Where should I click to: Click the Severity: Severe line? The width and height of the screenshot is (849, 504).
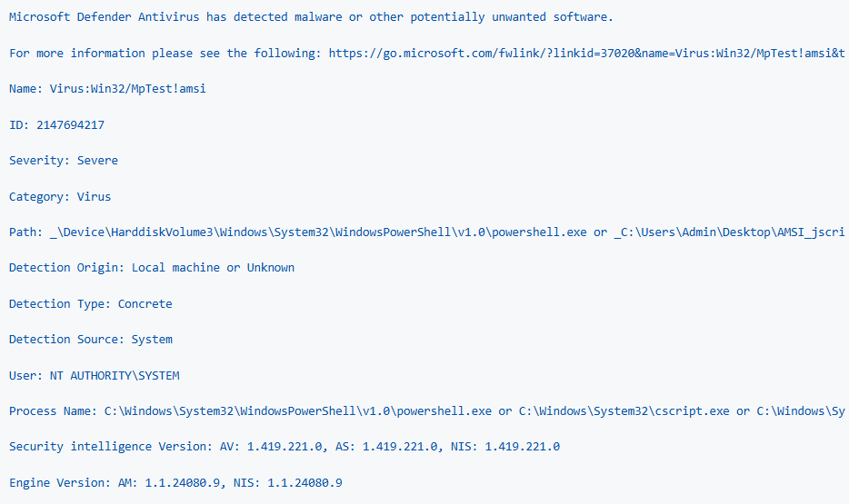pos(64,161)
